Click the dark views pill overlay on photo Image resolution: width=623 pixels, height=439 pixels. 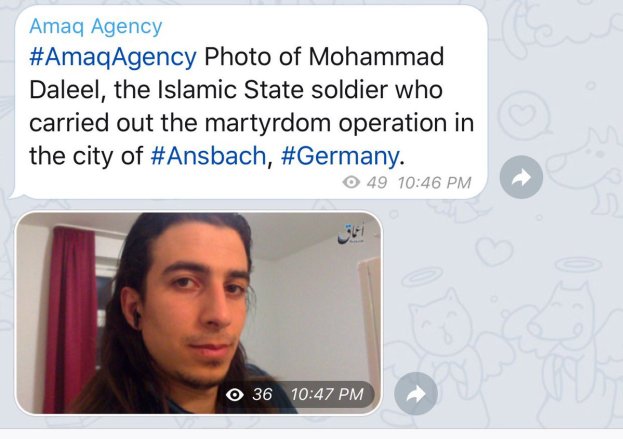point(295,395)
